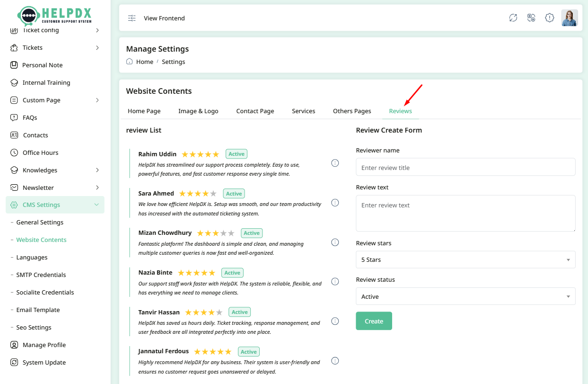Open SMTP Credentials in sidebar
This screenshot has height=384, width=588.
(41, 275)
